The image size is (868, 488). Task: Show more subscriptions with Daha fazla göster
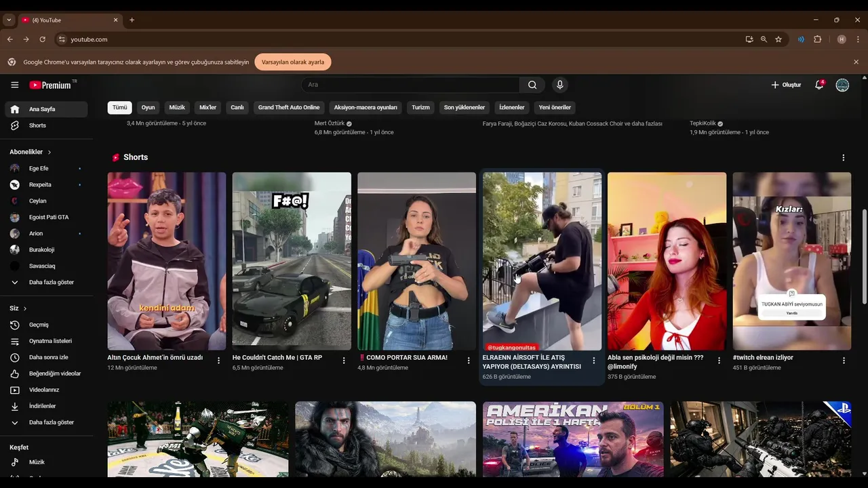point(46,282)
